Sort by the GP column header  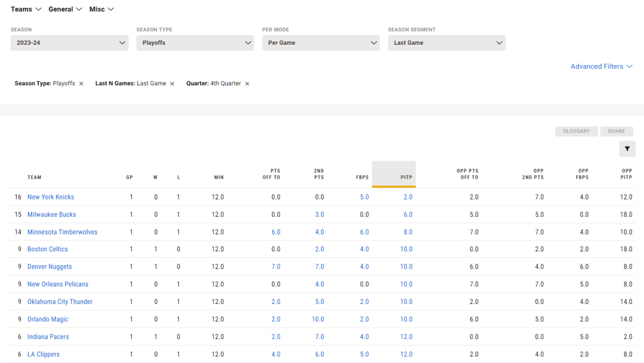(x=129, y=177)
